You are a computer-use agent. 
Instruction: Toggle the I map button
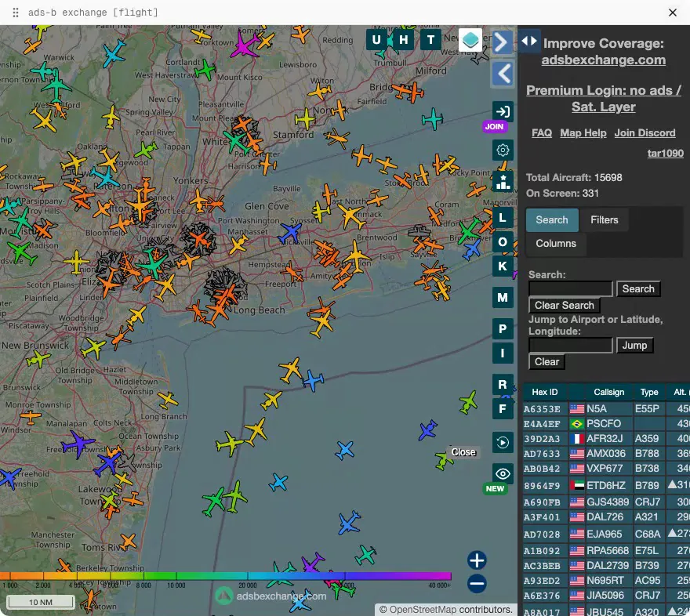coord(503,353)
